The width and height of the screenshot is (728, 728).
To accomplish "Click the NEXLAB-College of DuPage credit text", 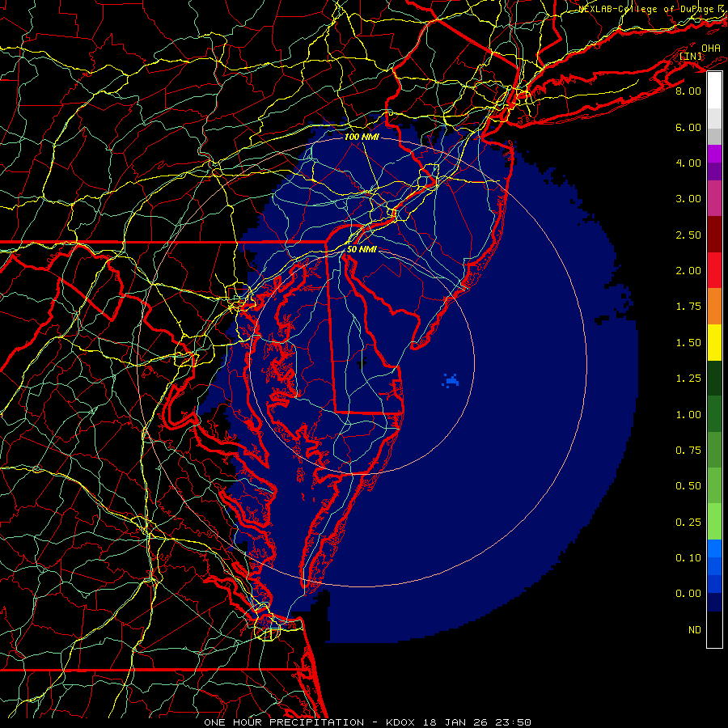I will coord(645,9).
